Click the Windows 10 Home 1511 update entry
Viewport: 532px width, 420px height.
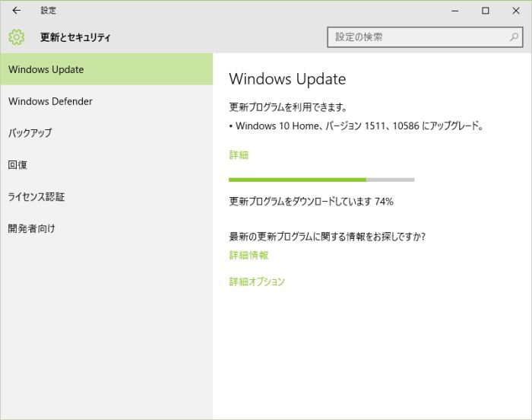(x=357, y=126)
